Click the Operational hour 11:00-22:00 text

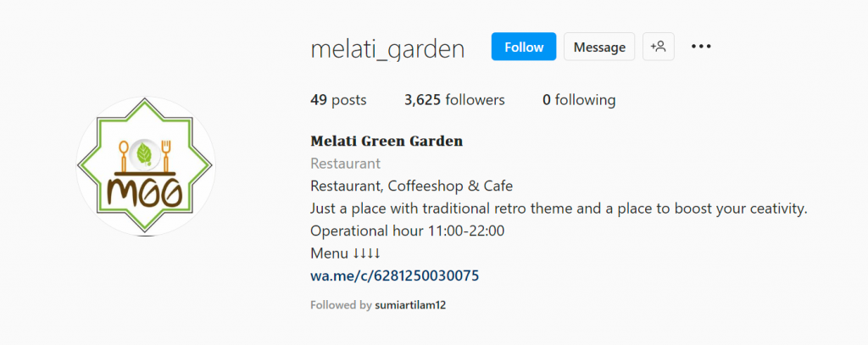[x=408, y=231]
